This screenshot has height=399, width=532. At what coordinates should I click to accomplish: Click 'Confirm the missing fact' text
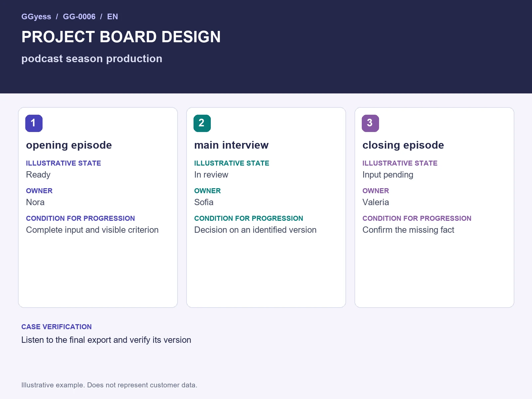tap(408, 230)
